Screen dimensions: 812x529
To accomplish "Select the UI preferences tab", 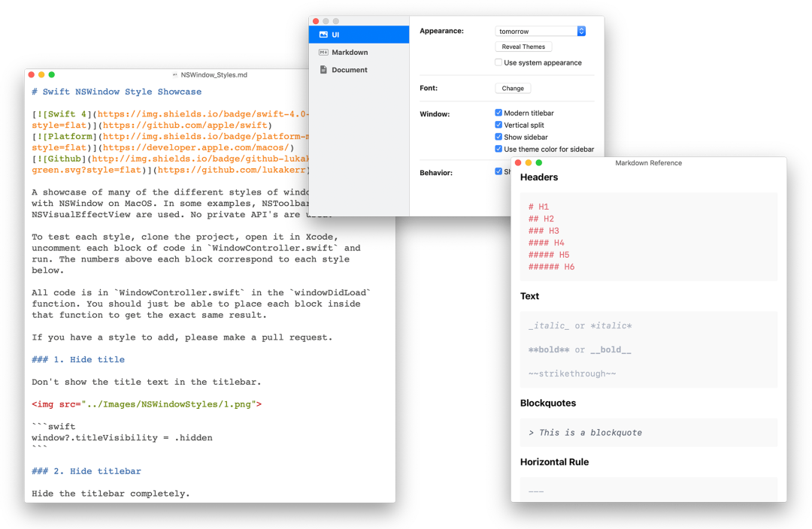I will [x=359, y=35].
